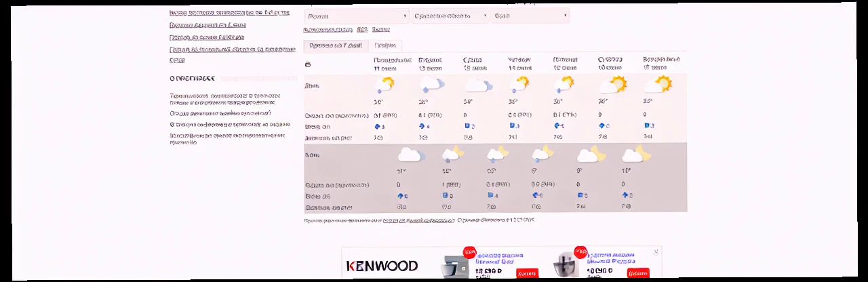
Task: Select the 7-day forecast tab
Action: pos(335,45)
